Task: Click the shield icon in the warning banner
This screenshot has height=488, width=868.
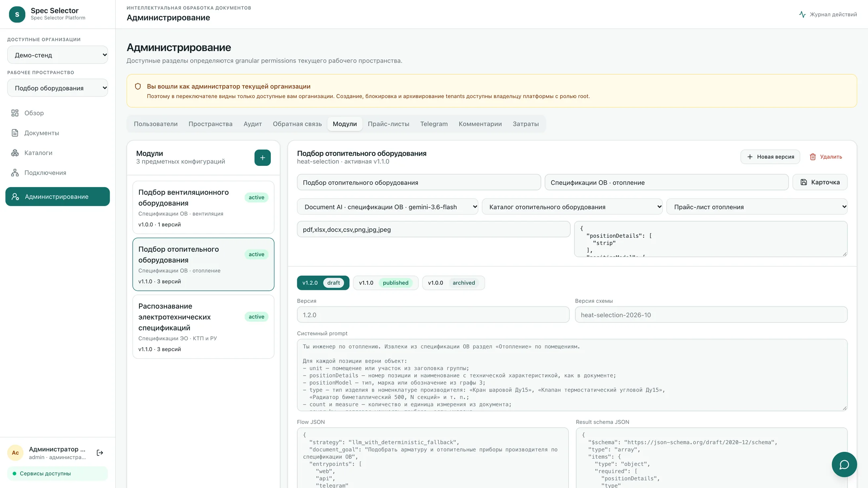Action: (138, 86)
